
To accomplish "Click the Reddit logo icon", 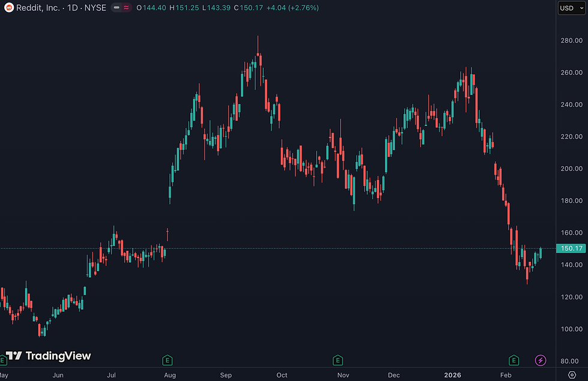I will (x=9, y=7).
